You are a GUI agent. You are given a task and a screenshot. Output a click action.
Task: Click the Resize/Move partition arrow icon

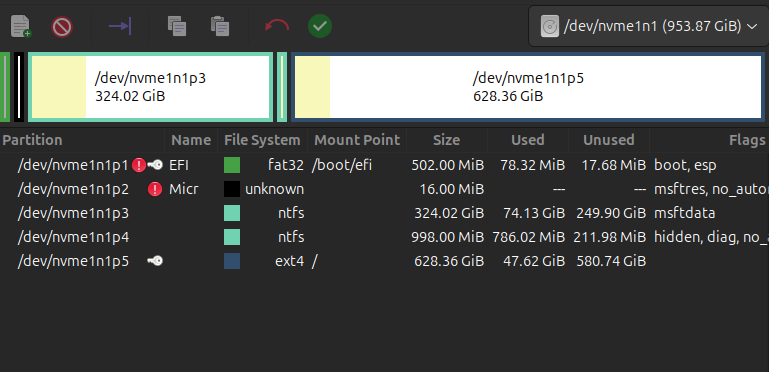click(x=120, y=26)
